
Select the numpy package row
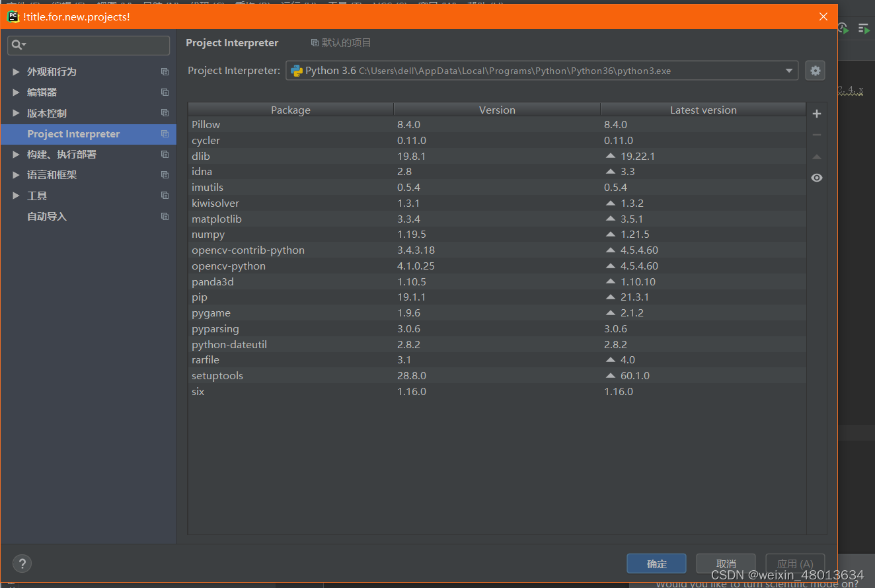497,234
